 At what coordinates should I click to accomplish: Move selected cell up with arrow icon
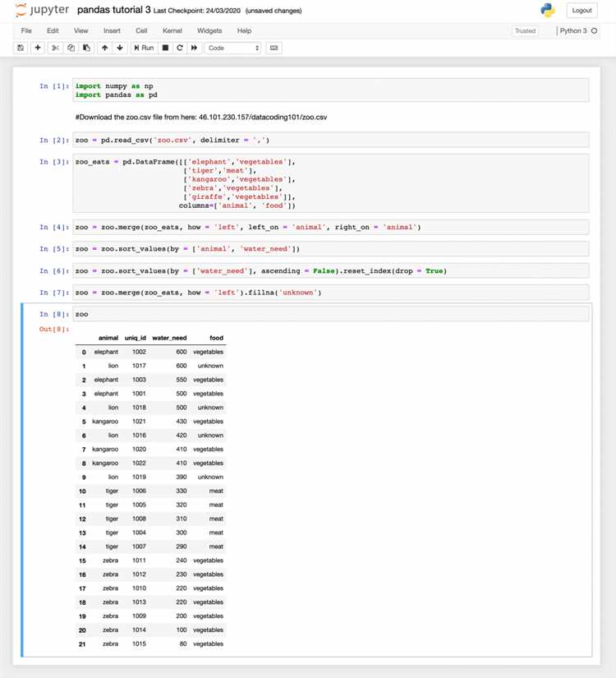104,48
